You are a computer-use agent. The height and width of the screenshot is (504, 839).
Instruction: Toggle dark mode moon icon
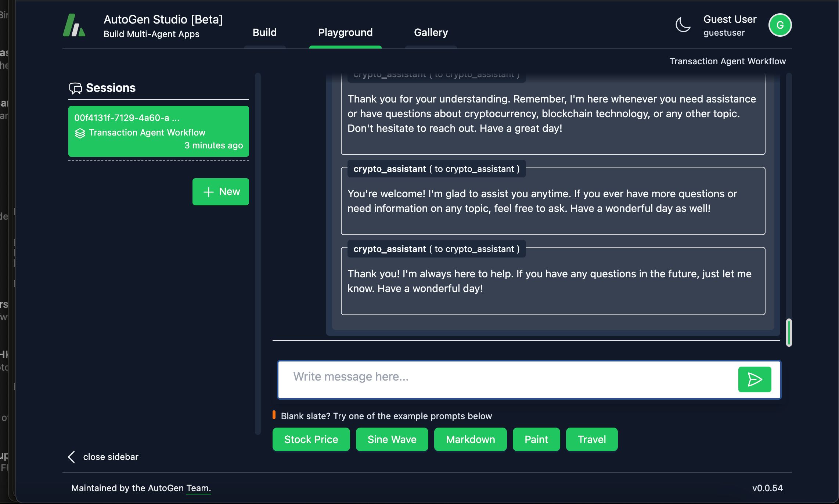tap(683, 25)
